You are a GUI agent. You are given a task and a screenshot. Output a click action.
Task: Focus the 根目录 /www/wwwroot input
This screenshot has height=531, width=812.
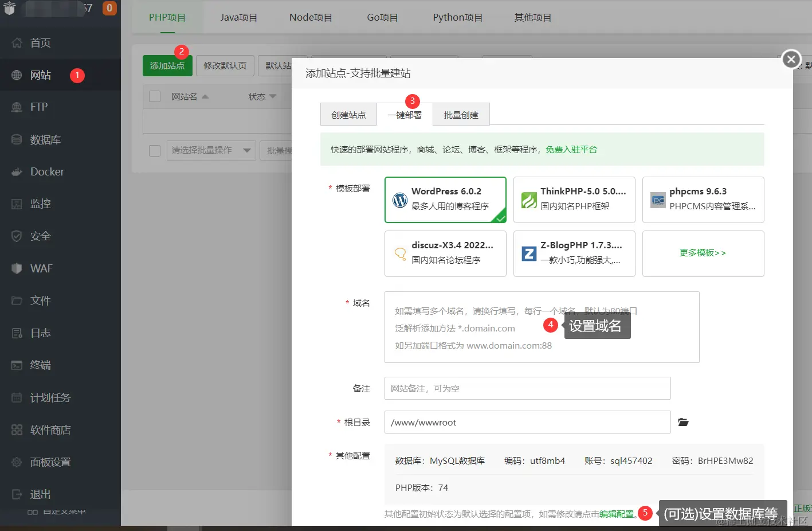(x=528, y=422)
